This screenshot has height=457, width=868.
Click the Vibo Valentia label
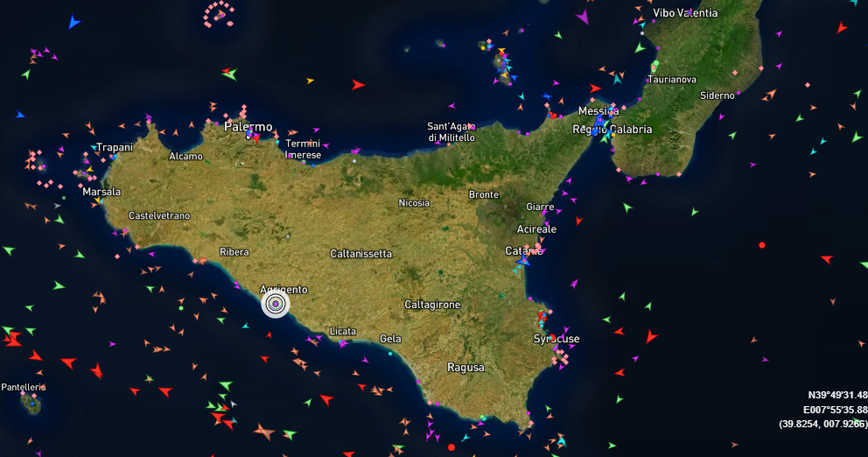(685, 13)
